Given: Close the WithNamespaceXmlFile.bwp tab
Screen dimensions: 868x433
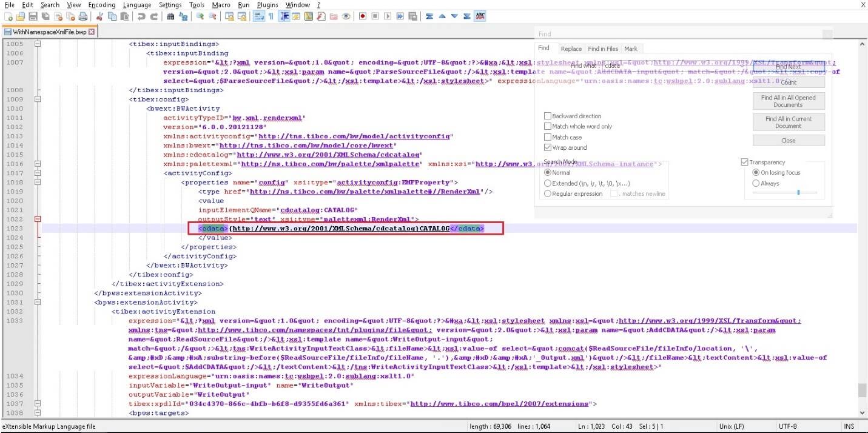Looking at the screenshot, I should (92, 32).
